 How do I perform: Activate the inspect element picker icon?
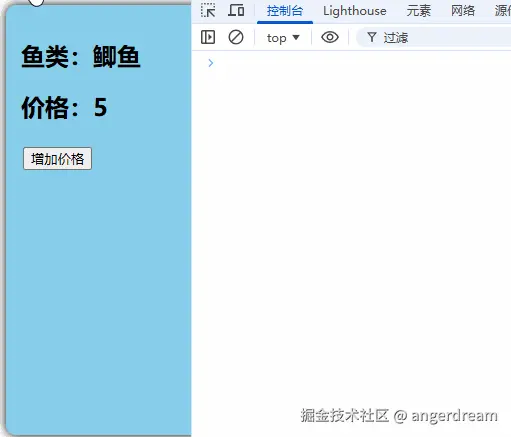(208, 11)
